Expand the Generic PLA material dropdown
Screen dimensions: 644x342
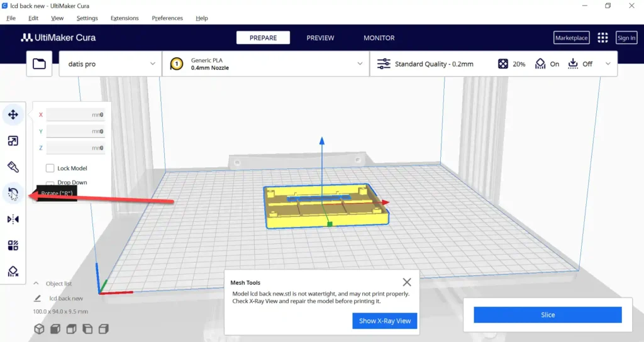click(360, 63)
